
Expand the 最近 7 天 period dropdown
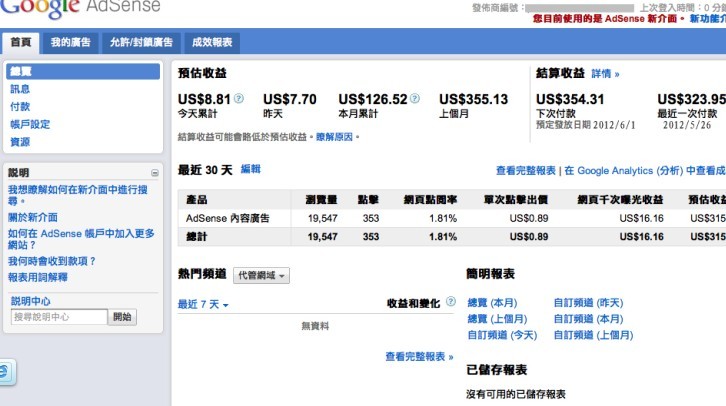tap(203, 305)
